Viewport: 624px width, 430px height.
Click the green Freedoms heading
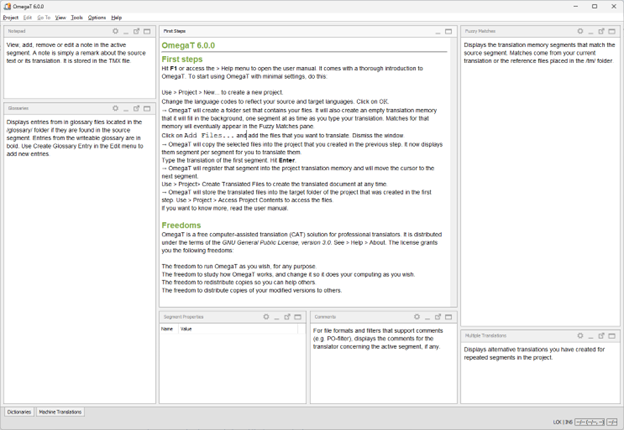181,225
